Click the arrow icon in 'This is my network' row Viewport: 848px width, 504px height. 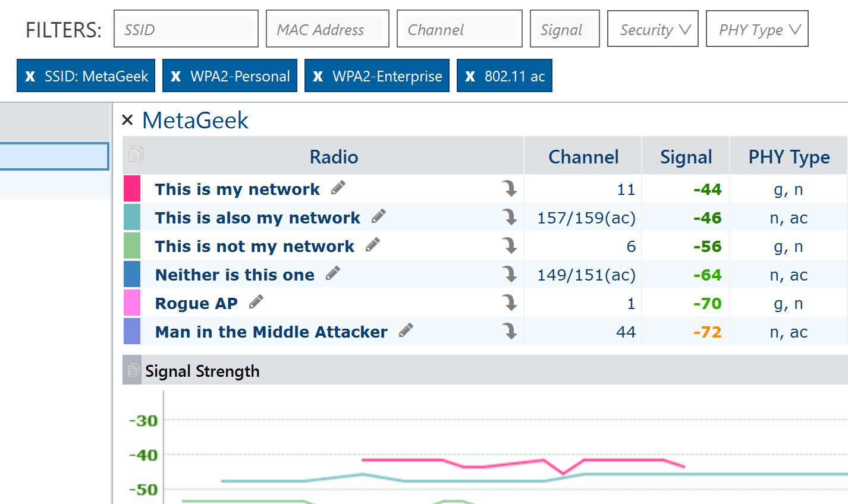click(509, 188)
